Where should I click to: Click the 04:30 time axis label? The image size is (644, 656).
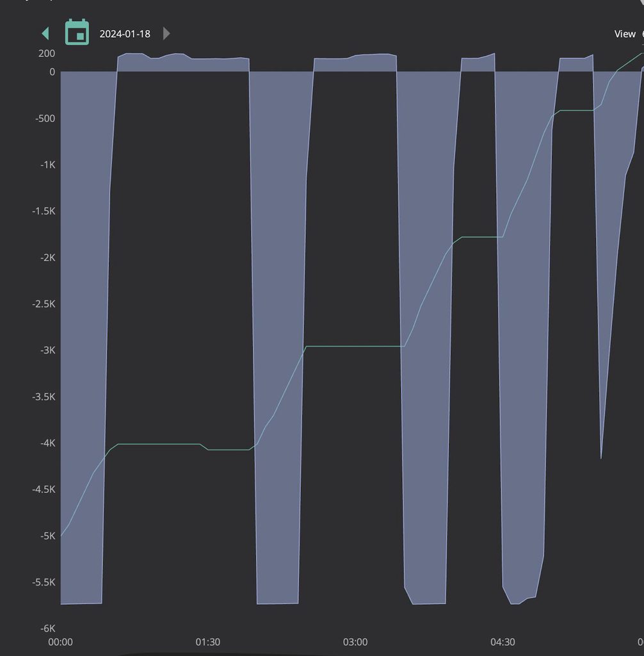pos(503,642)
